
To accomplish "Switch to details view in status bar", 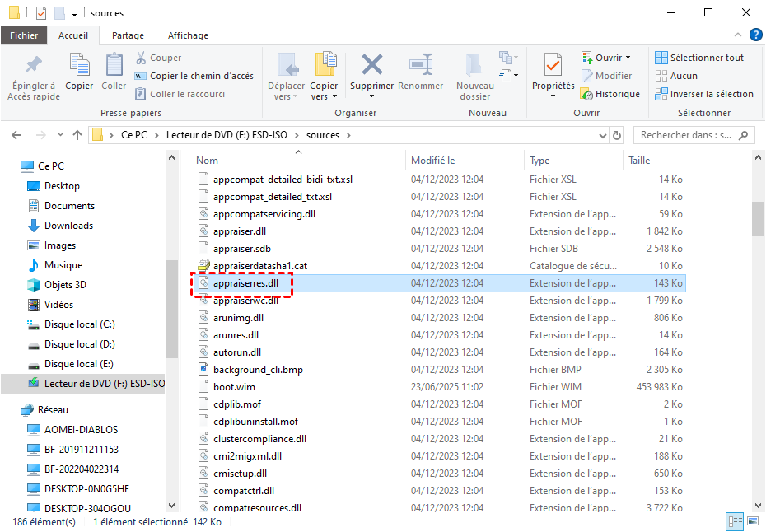I will 733,522.
